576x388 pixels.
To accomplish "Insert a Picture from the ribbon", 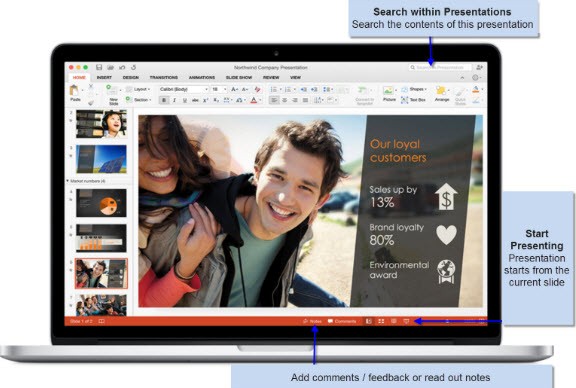I will coord(389,90).
